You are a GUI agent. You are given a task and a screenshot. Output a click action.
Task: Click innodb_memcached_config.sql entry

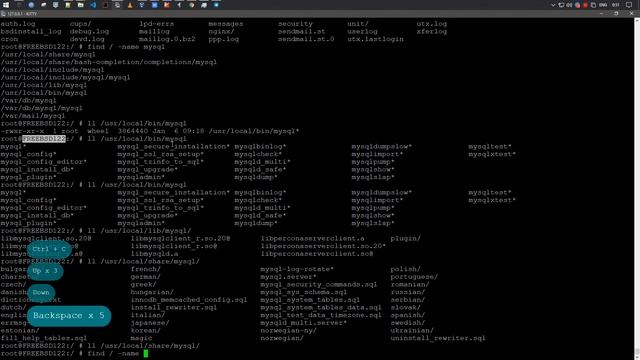[x=189, y=300]
